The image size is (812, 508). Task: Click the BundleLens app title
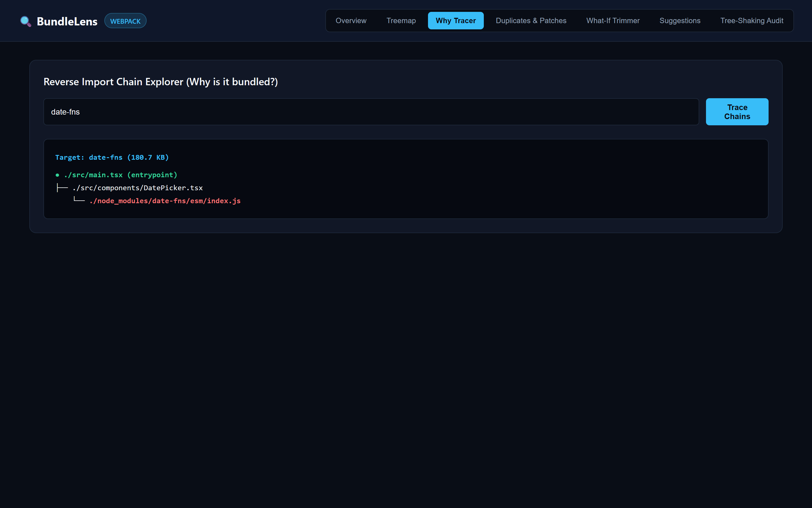click(x=67, y=21)
